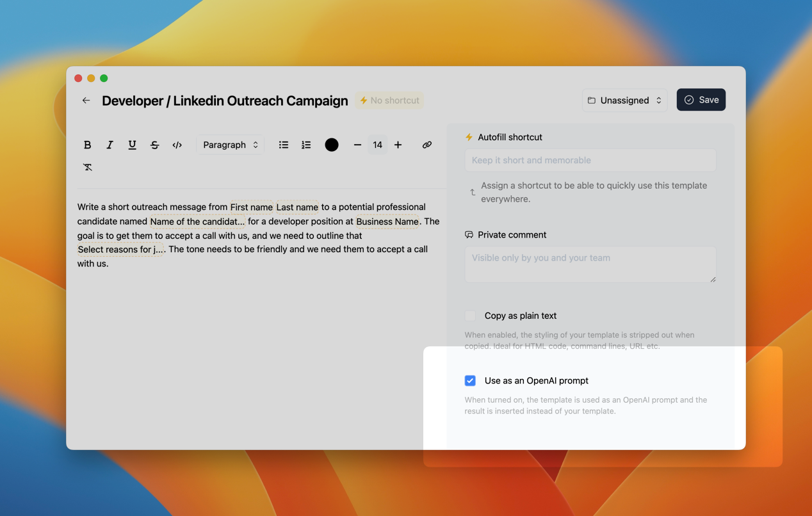Image resolution: width=812 pixels, height=516 pixels.
Task: Click the No shortcut badge
Action: coord(389,101)
